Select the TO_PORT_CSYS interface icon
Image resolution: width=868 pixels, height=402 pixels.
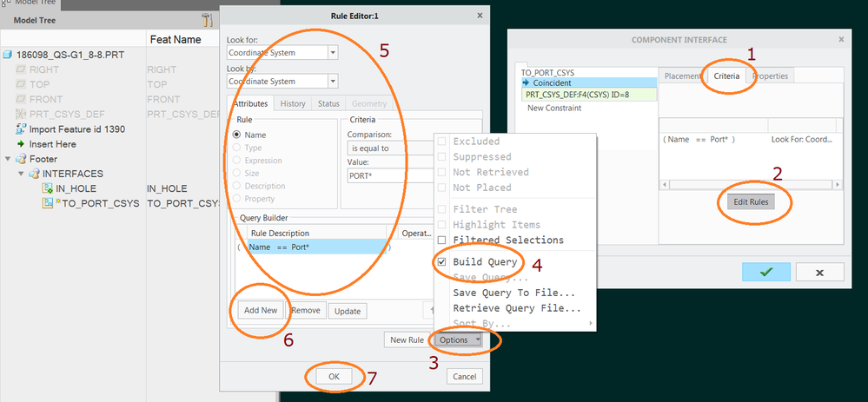pos(49,203)
